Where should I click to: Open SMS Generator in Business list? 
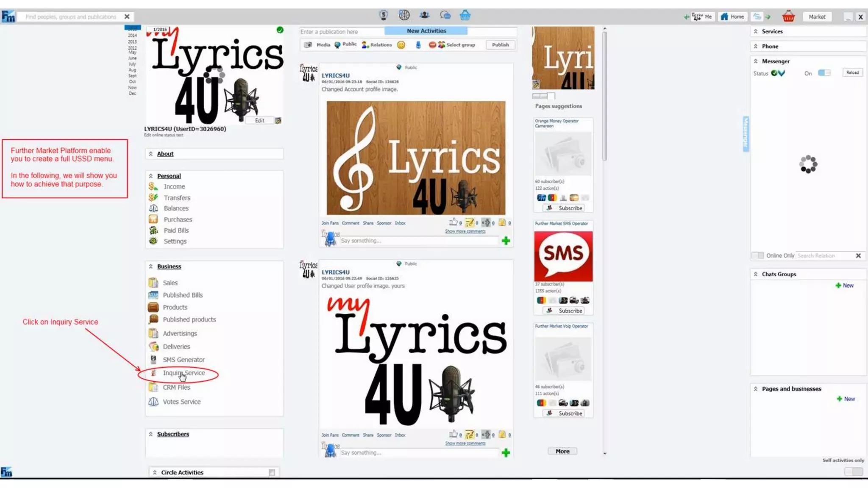[184, 360]
